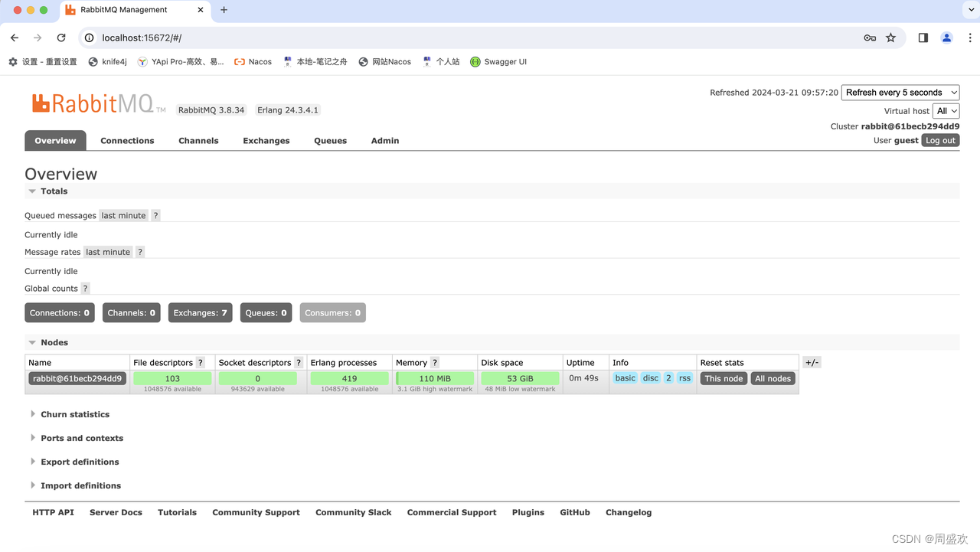980x552 pixels.
Task: Click the RabbitMQ logo
Action: 98,103
